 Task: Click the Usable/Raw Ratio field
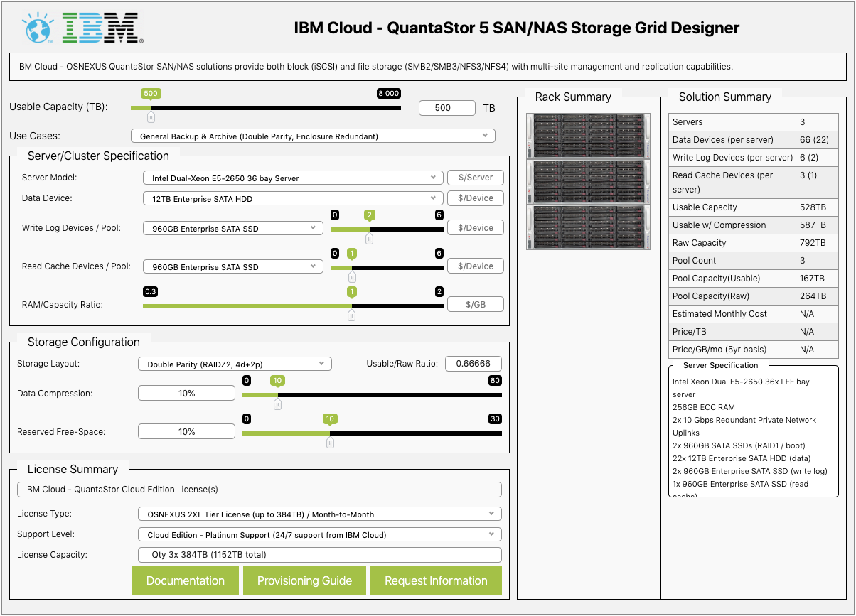tap(474, 364)
